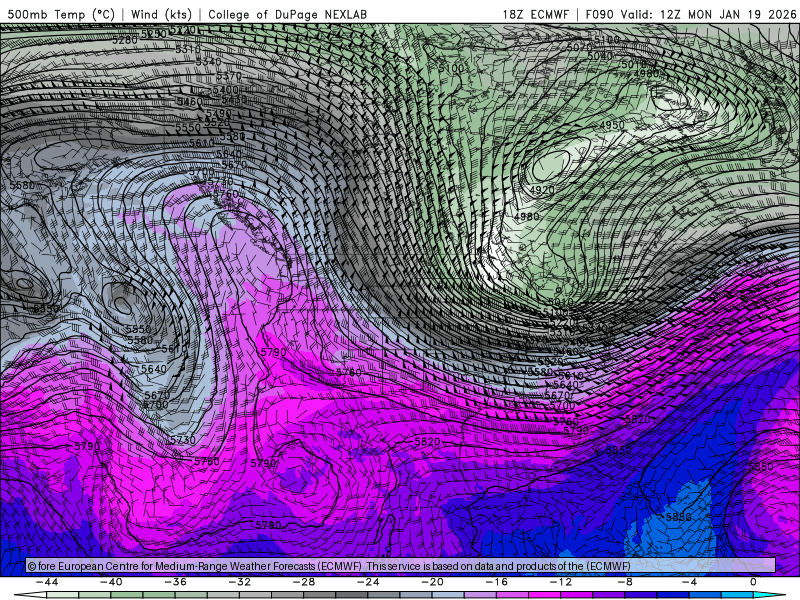Click "College of DuPage NEXLAB" header text
The height and width of the screenshot is (600, 800).
(x=287, y=14)
